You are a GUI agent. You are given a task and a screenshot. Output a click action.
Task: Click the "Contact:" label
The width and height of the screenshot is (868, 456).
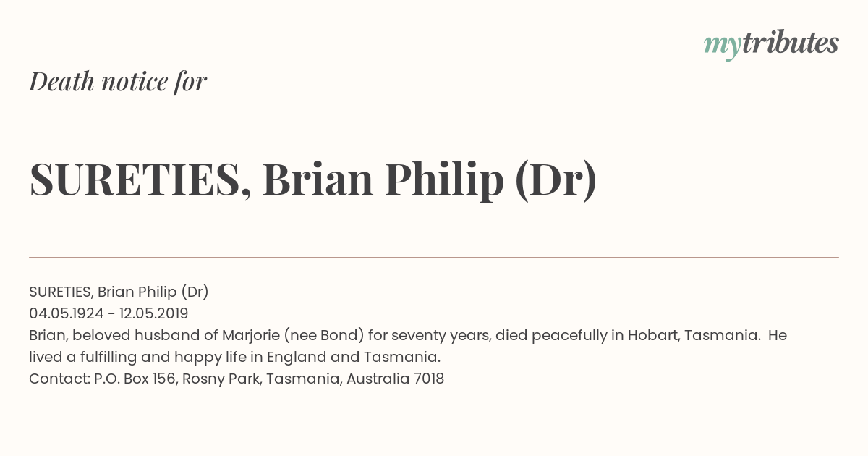(59, 379)
